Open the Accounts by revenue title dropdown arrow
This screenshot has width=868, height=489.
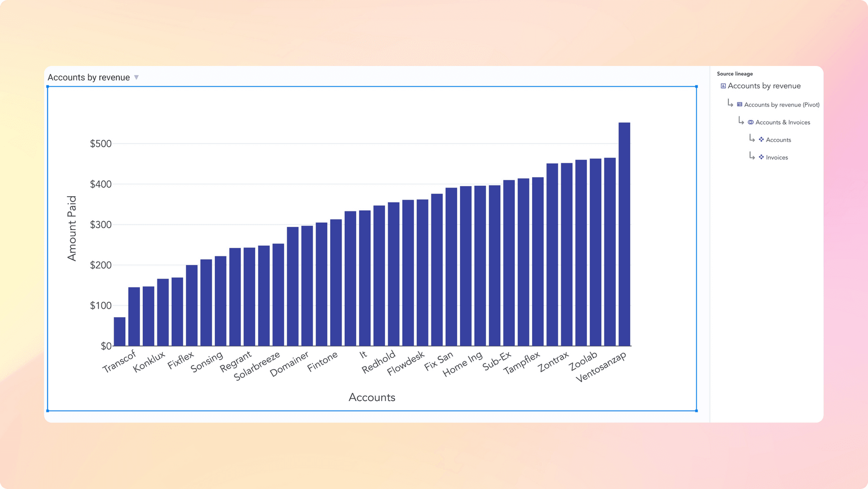136,77
